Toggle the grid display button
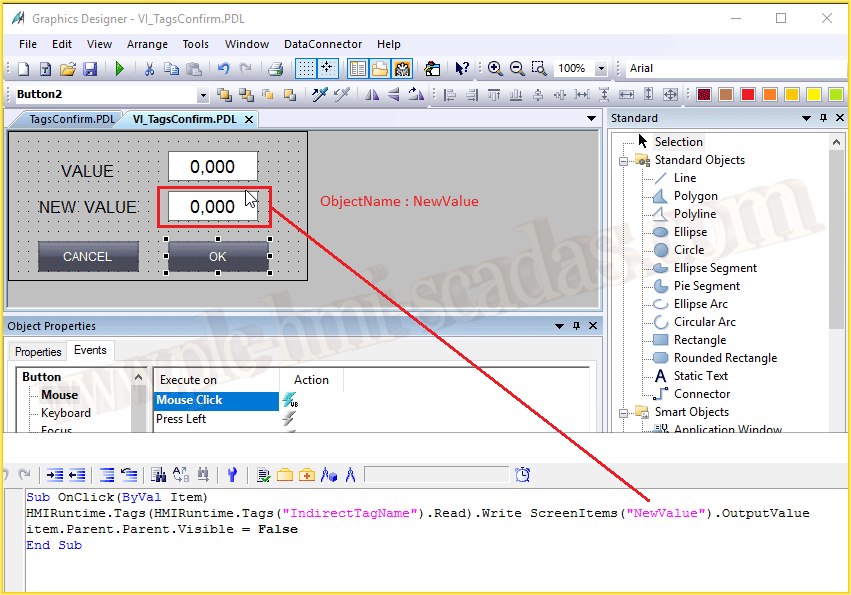 [x=306, y=69]
